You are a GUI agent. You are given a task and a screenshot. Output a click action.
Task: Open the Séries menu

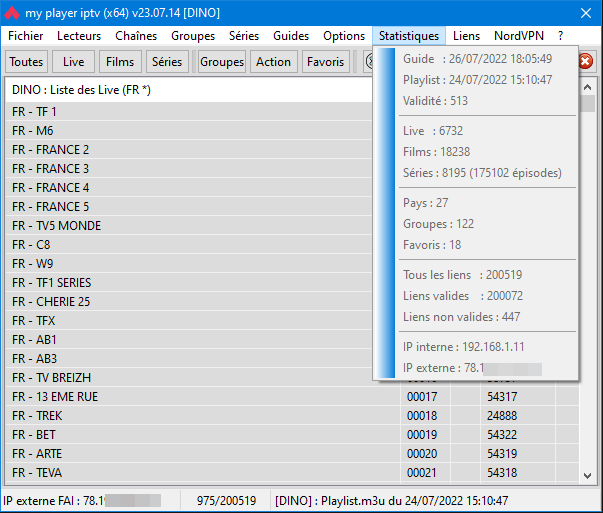tap(244, 36)
